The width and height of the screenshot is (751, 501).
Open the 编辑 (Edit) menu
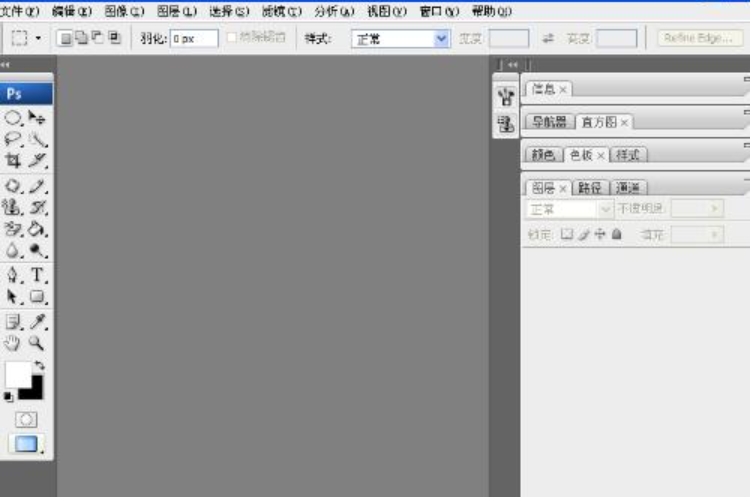click(x=72, y=11)
